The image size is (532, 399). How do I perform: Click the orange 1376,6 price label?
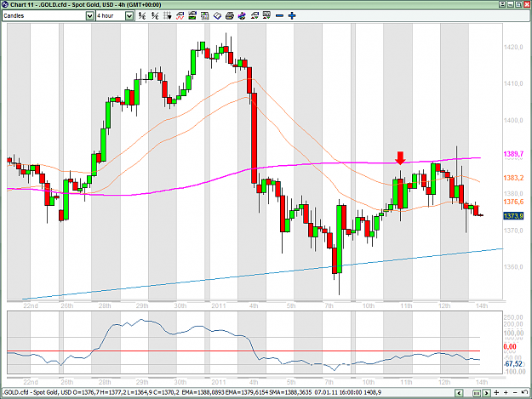coord(513,202)
